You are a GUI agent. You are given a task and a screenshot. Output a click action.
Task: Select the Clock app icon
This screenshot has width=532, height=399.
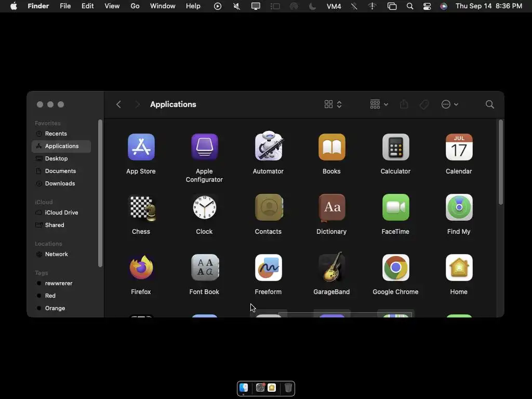[x=205, y=207]
